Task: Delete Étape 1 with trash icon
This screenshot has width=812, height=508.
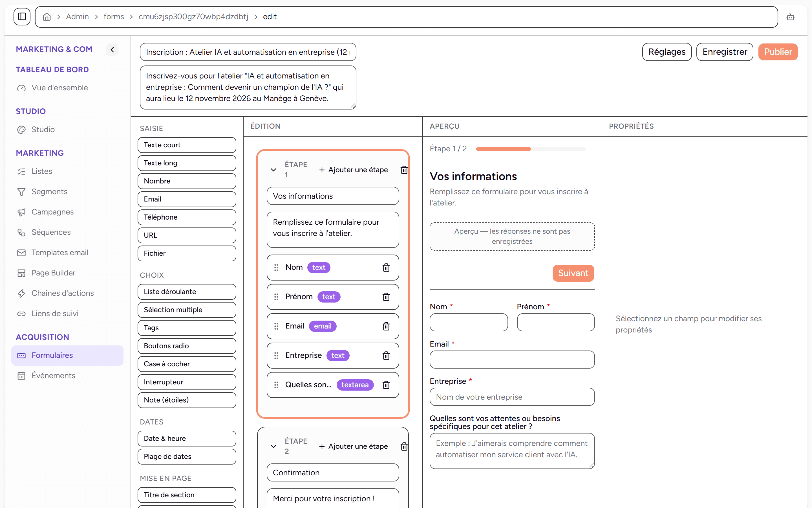Action: (x=404, y=170)
